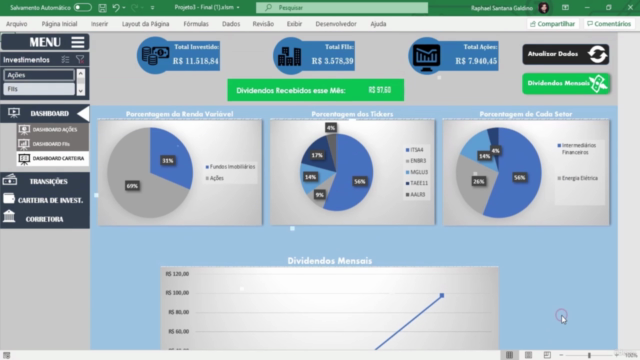The height and width of the screenshot is (360, 640).
Task: Click the Comentários button
Action: coord(609,24)
